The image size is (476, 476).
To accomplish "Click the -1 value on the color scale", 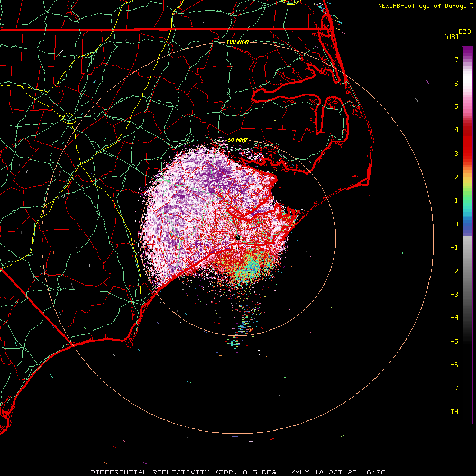I will pos(454,248).
